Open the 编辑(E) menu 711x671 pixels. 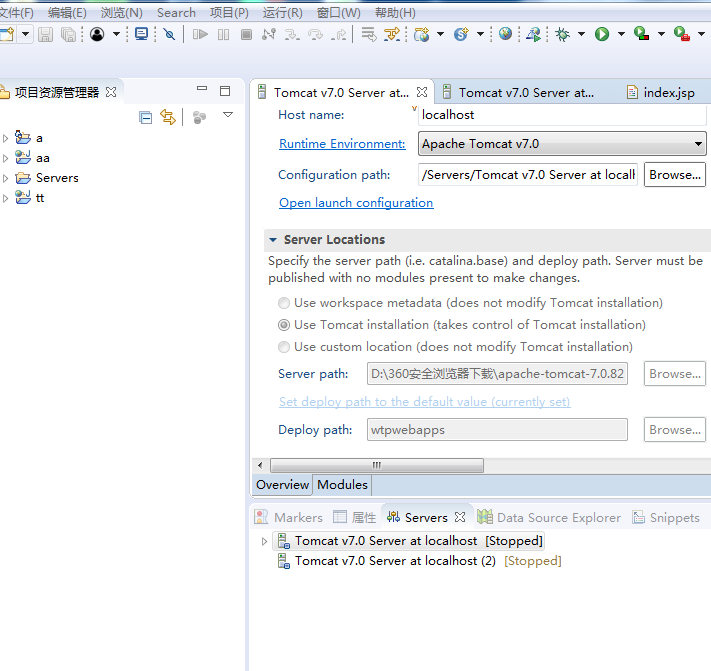tap(67, 13)
